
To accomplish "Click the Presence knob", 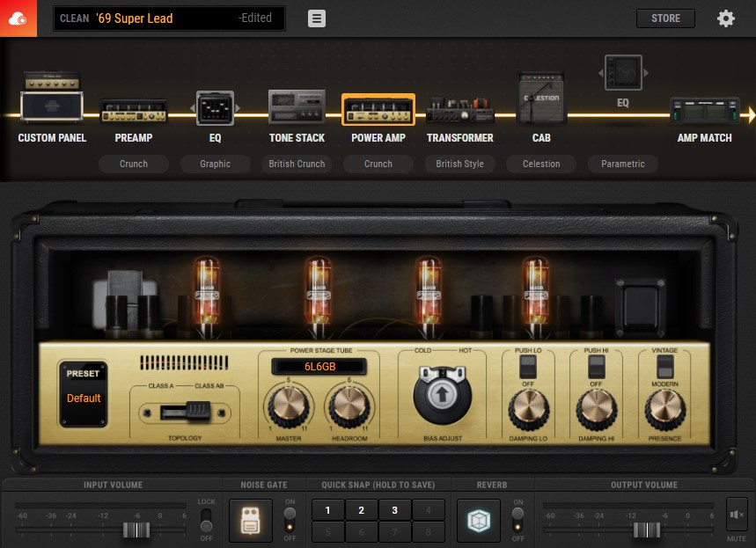I will coord(664,410).
